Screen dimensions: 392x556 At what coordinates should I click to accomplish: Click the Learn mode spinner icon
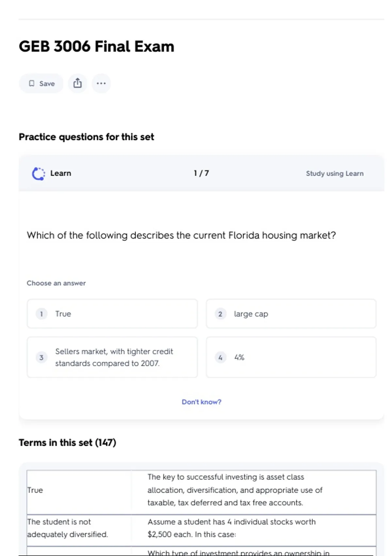coord(38,174)
